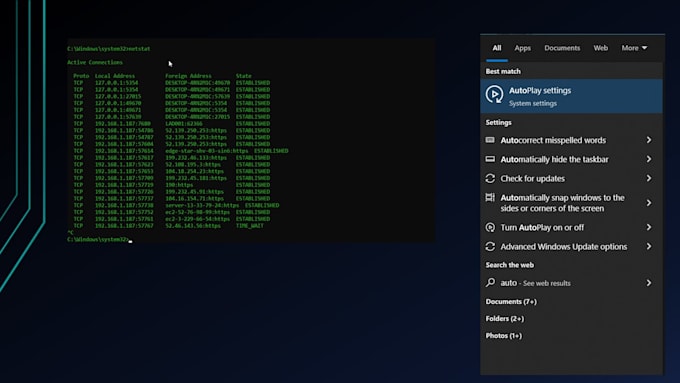The image size is (680, 383).
Task: Expand Check for updates chevron
Action: (649, 178)
